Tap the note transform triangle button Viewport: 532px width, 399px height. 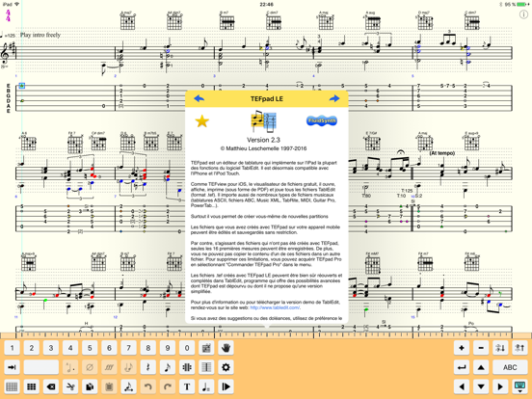128,386
